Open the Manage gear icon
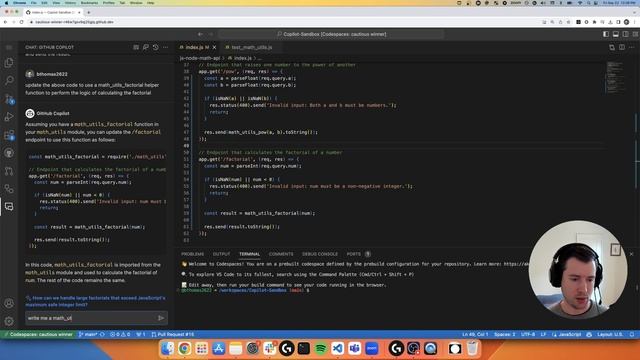The width and height of the screenshot is (640, 360). [x=9, y=321]
